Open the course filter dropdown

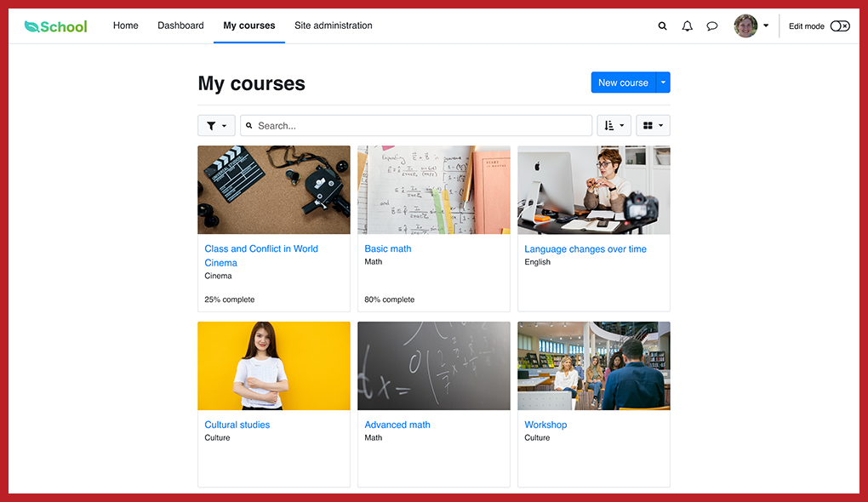[216, 126]
